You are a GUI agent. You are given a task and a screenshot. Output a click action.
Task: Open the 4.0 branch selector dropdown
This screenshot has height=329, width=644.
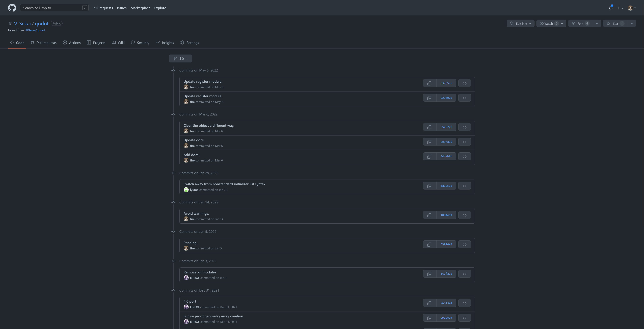tap(180, 58)
